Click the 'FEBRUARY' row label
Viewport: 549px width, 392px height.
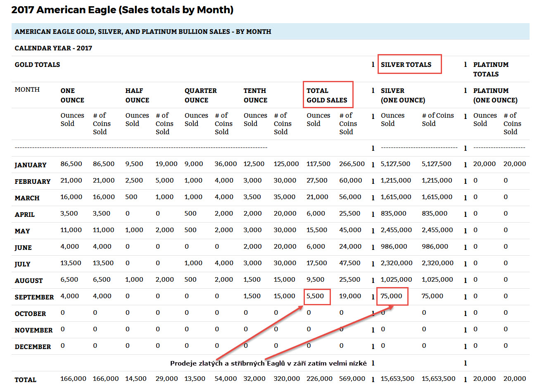tap(33, 181)
